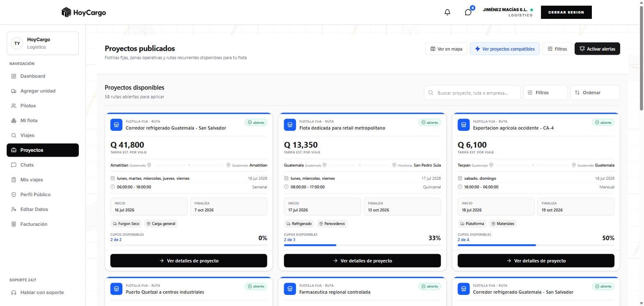Focus the Buscar proyecto search field
This screenshot has width=644, height=306.
(x=472, y=93)
